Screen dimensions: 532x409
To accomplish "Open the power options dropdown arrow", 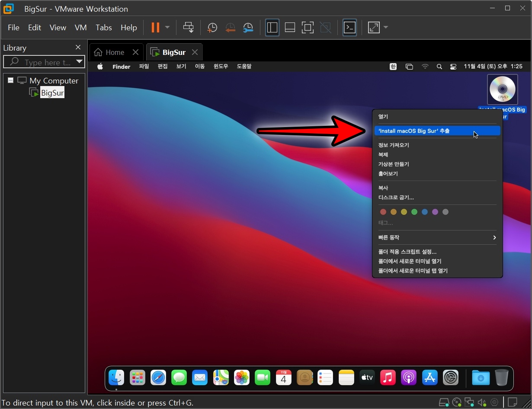I will click(x=167, y=28).
